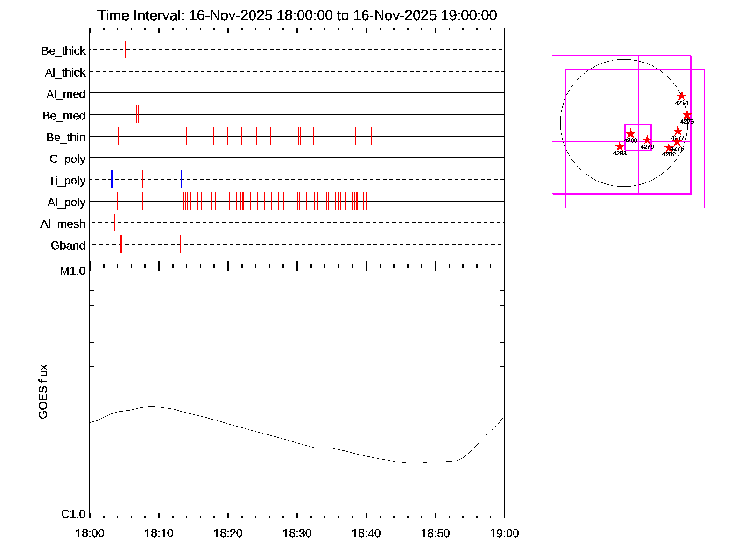Select the star marking region 4275

click(687, 115)
